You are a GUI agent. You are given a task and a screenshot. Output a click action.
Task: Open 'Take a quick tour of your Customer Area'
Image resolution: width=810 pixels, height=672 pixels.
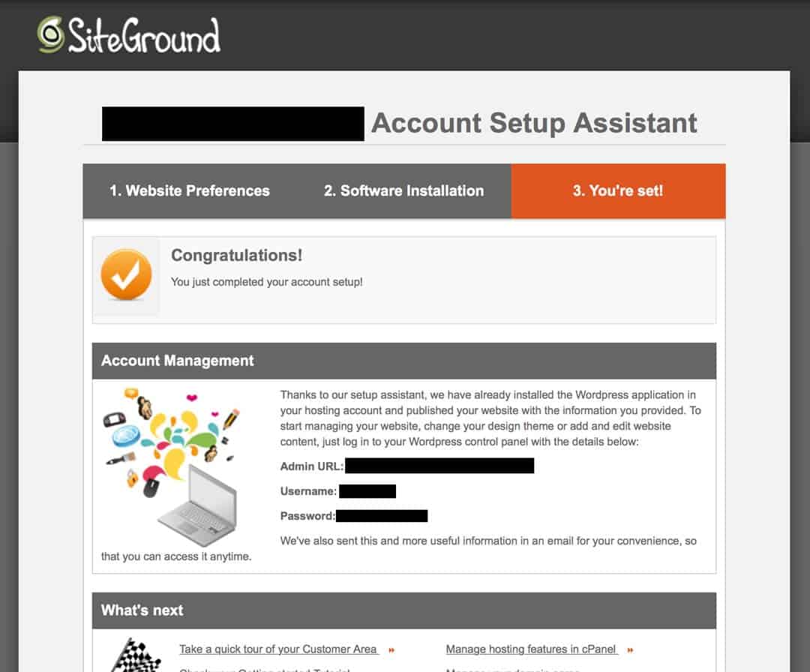(278, 649)
